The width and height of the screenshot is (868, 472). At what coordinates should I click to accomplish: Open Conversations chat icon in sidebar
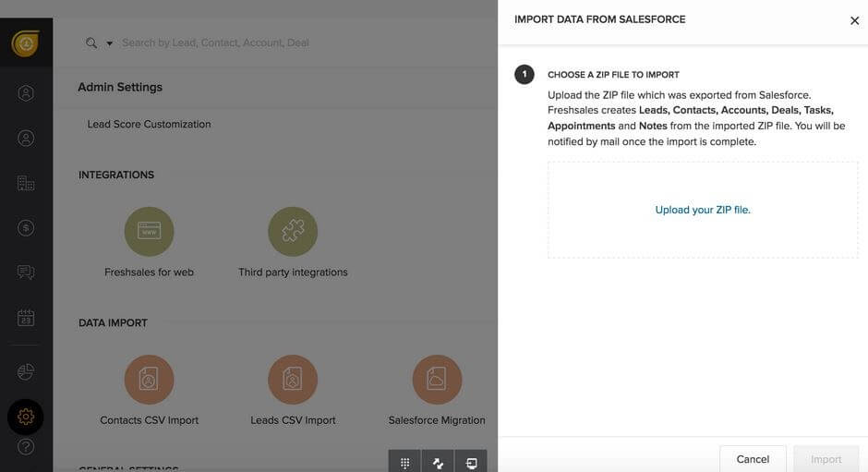tap(26, 272)
